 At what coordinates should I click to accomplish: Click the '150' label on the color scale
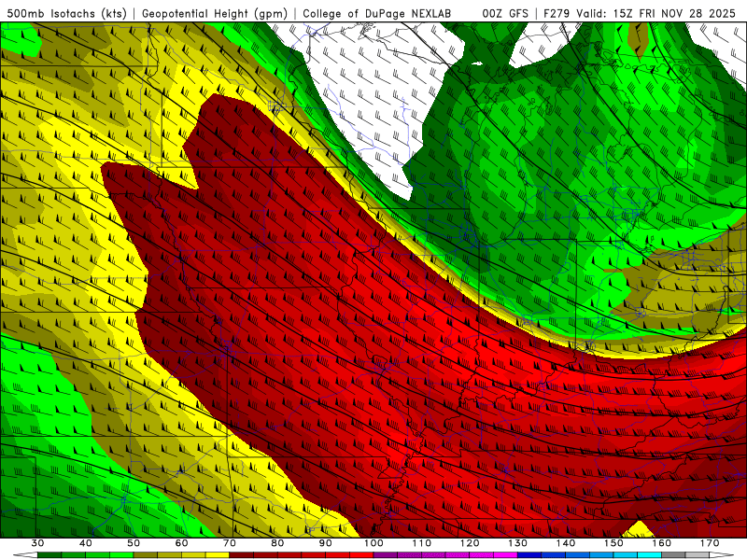tap(613, 543)
